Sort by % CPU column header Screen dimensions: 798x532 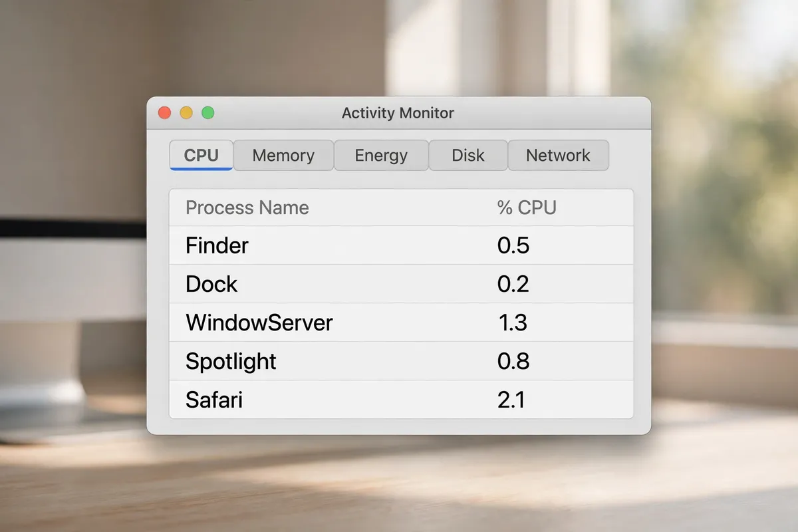(x=527, y=207)
